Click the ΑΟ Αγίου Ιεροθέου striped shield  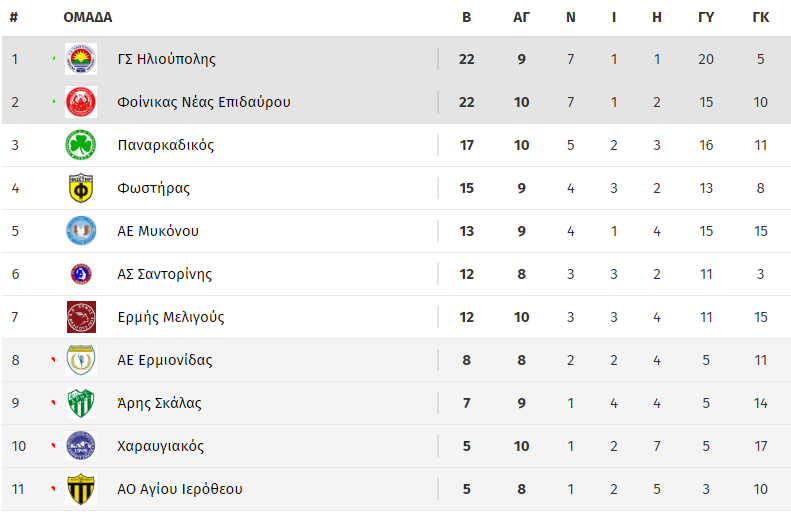tap(81, 489)
